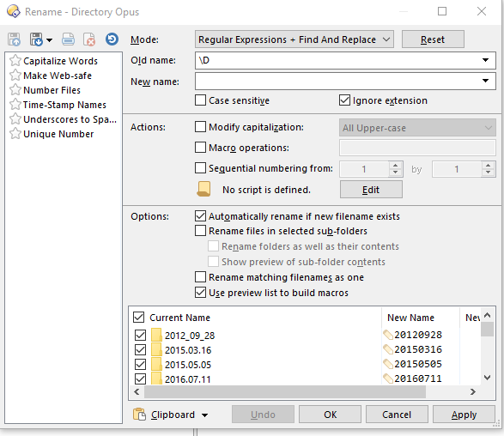Viewport: 504px width, 436px height.
Task: Click the delete preset icon
Action: click(89, 39)
